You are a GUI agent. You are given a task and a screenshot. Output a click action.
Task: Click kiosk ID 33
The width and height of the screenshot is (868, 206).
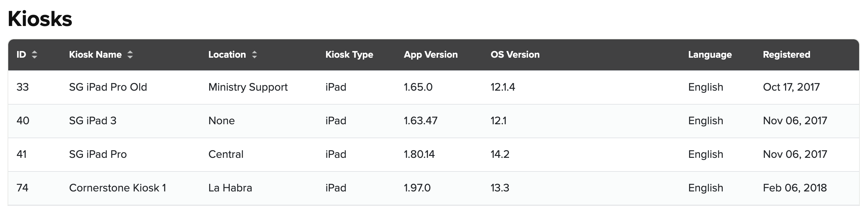pos(22,87)
